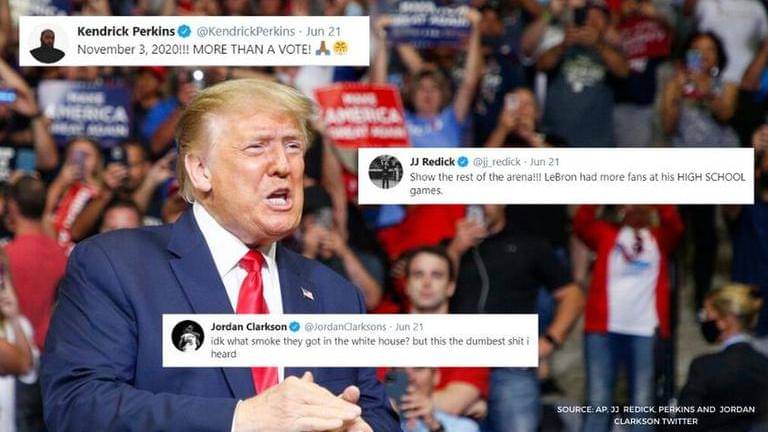
Task: Click the source credit text at bottom
Action: coord(656,415)
